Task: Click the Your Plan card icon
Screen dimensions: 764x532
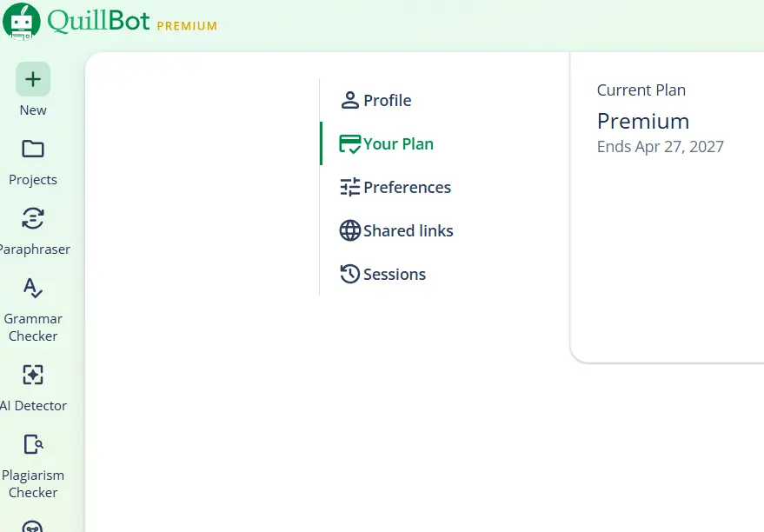Action: [x=350, y=143]
